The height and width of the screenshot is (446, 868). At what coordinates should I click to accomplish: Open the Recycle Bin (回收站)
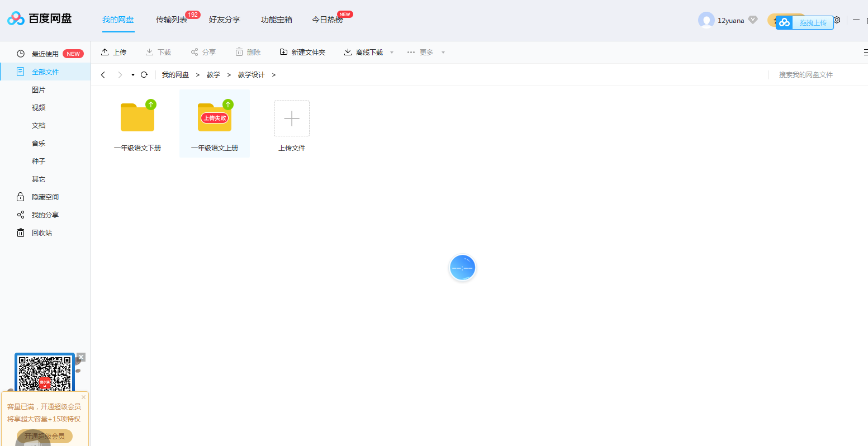[x=41, y=233]
